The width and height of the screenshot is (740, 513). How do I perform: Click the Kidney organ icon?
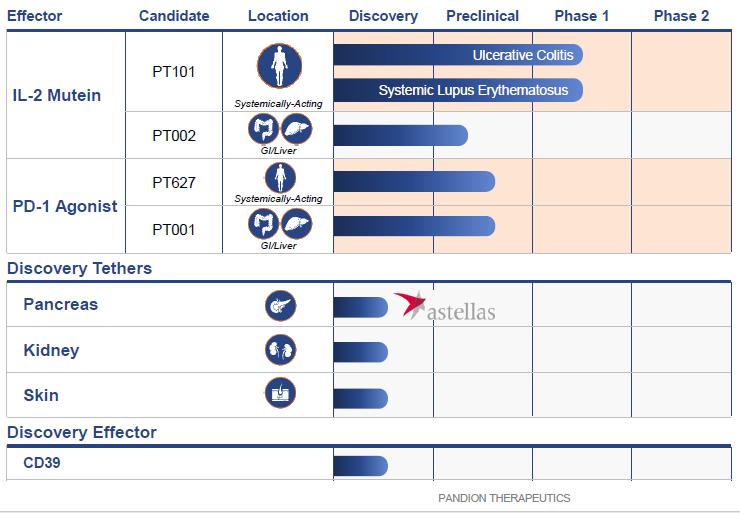(280, 350)
